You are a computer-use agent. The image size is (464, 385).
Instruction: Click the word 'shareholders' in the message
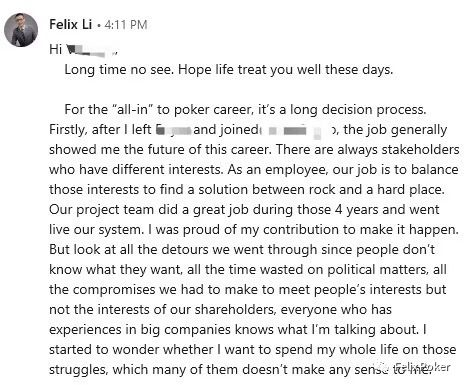[x=235, y=310]
